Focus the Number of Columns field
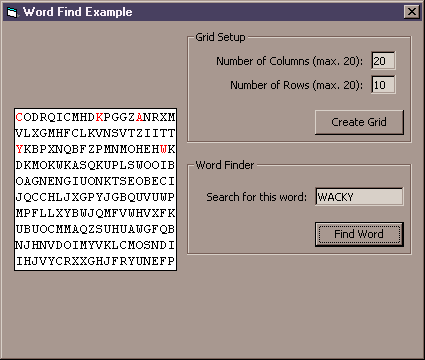The image size is (425, 360). (x=383, y=61)
